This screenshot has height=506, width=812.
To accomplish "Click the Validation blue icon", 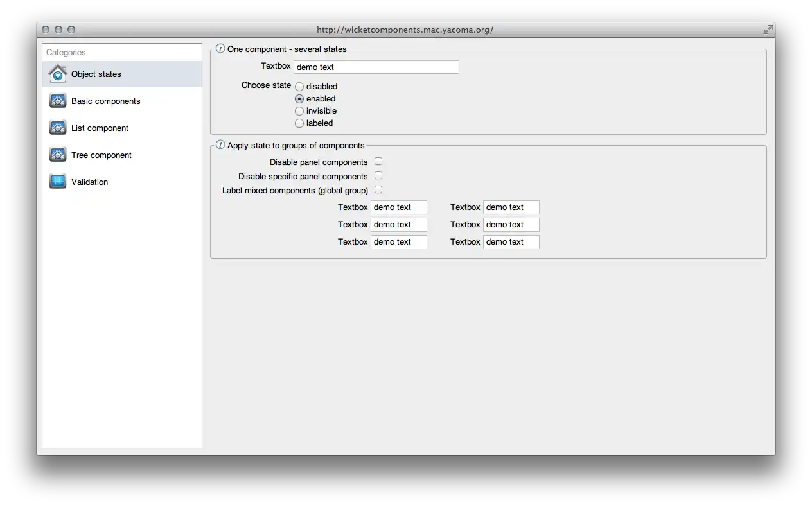I will 58,182.
